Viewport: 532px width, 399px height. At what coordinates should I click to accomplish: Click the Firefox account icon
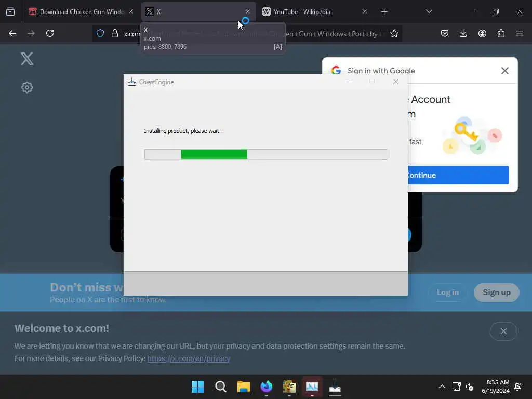point(482,33)
